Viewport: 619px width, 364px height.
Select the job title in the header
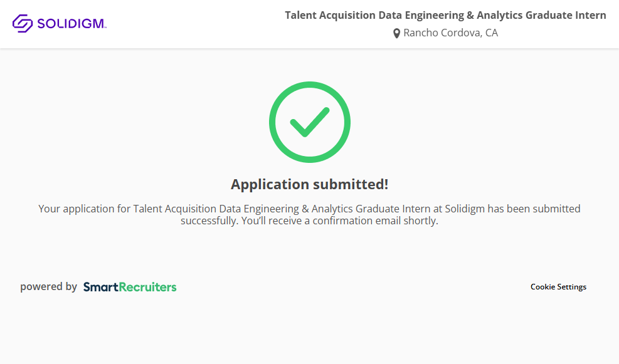pyautogui.click(x=445, y=15)
